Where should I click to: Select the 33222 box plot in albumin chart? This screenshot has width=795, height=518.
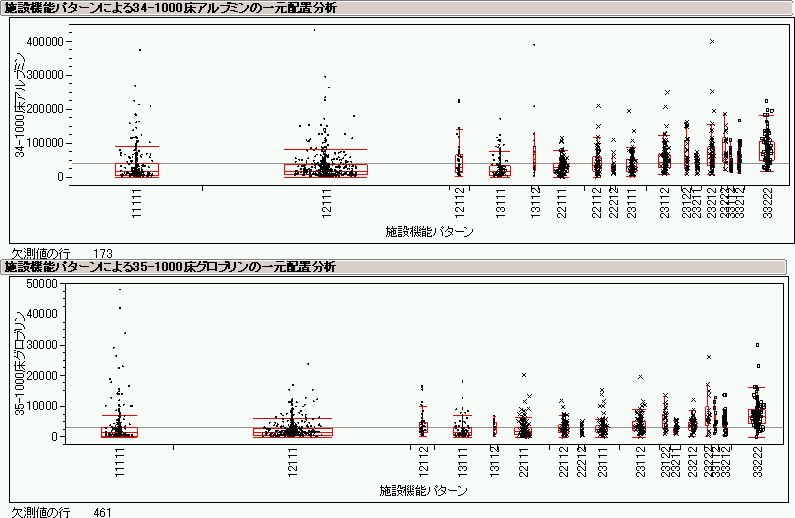(766, 150)
